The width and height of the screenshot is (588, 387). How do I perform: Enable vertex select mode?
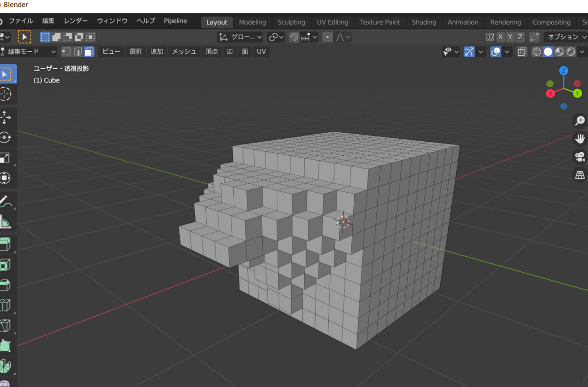tap(66, 51)
